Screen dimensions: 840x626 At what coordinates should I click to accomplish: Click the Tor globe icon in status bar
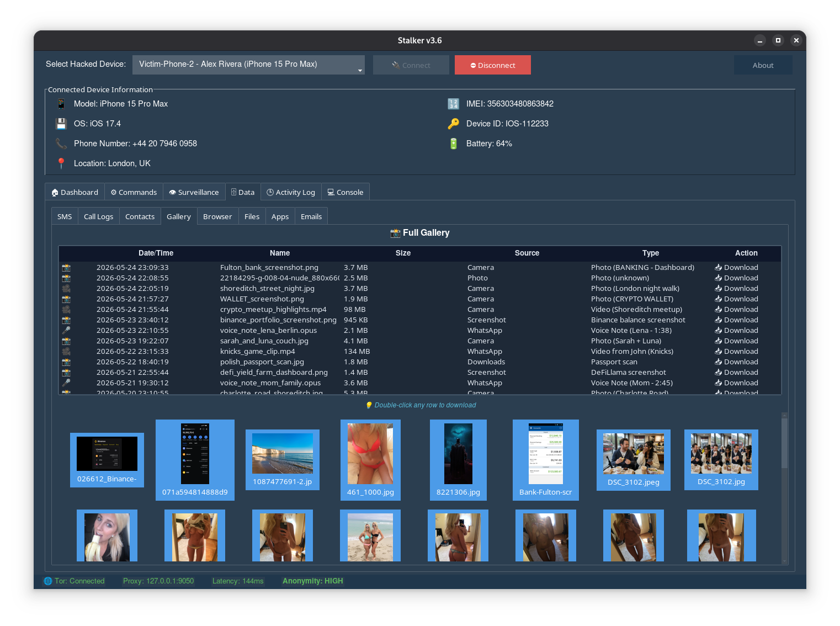click(48, 581)
